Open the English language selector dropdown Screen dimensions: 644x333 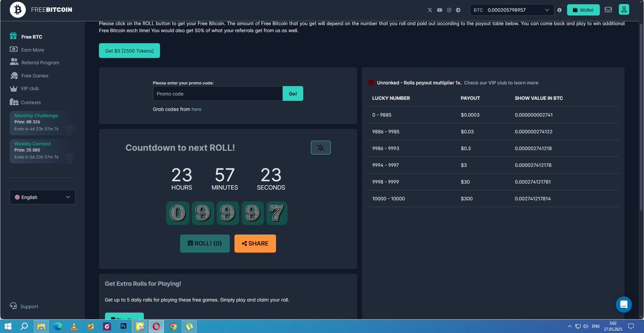coord(42,197)
